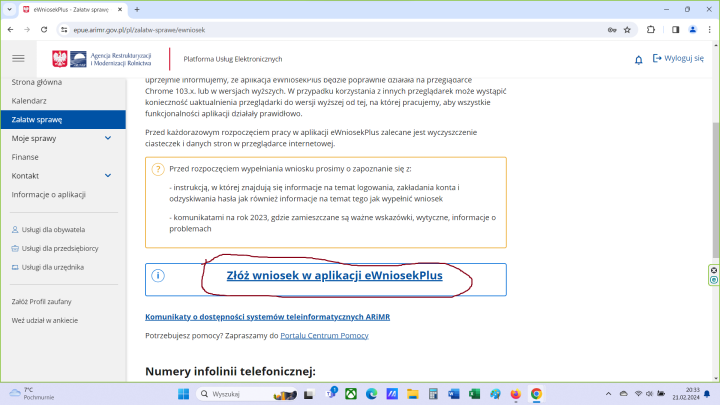This screenshot has width=720, height=405.
Task: Bookmark this page with star icon
Action: pyautogui.click(x=627, y=30)
